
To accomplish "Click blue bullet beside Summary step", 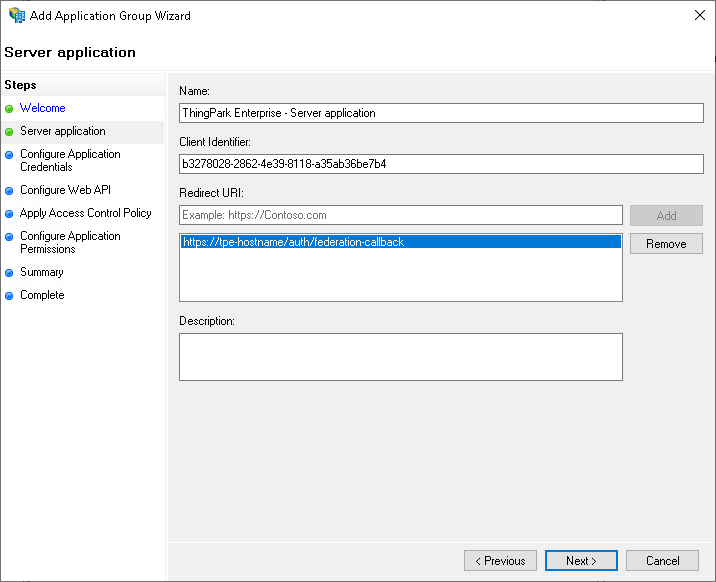I will click(10, 272).
